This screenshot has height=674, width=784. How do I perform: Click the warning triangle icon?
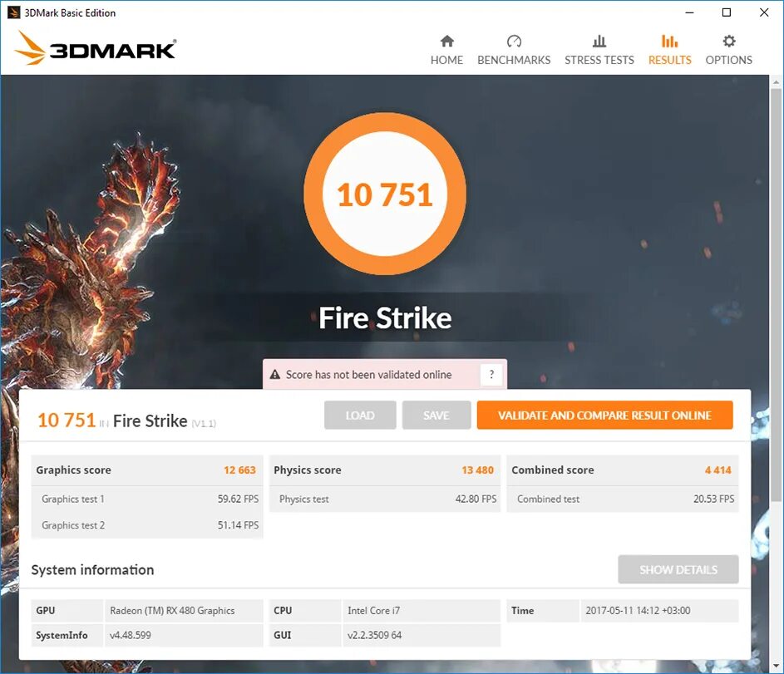coord(275,374)
